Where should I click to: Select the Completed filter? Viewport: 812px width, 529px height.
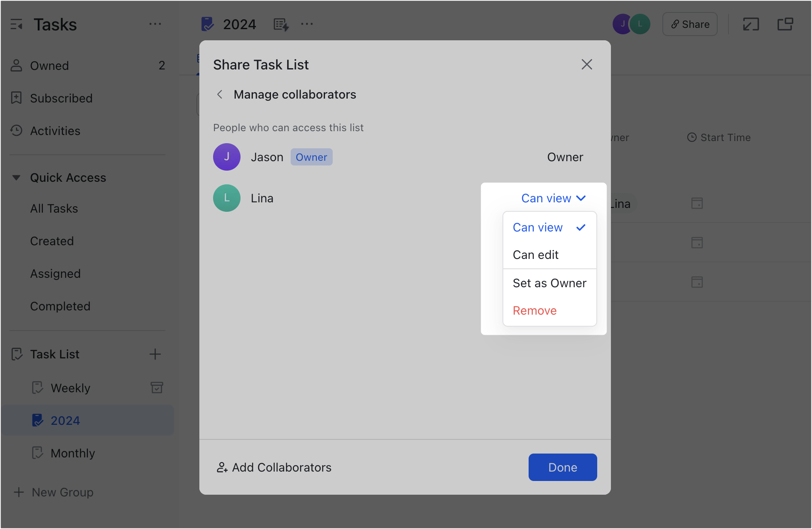point(60,306)
